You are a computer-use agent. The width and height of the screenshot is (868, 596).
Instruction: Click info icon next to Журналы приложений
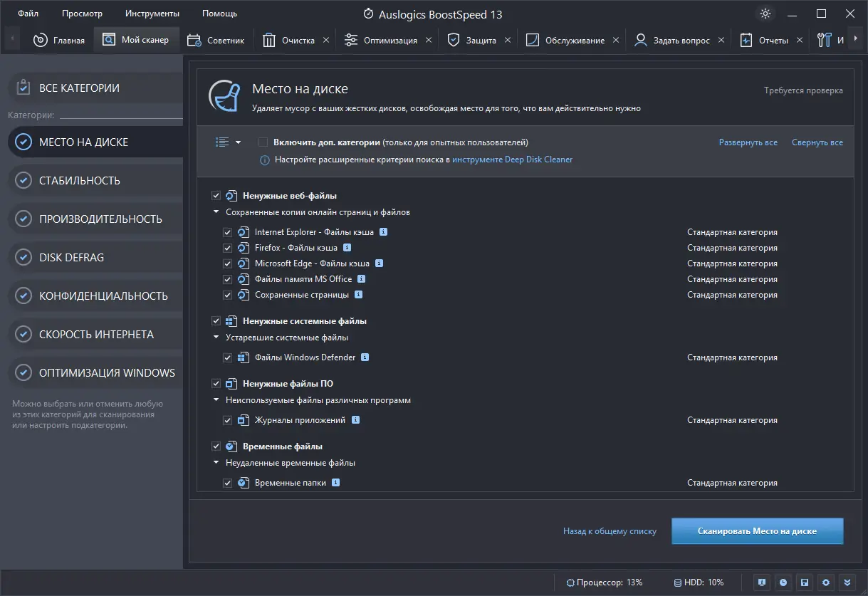356,420
